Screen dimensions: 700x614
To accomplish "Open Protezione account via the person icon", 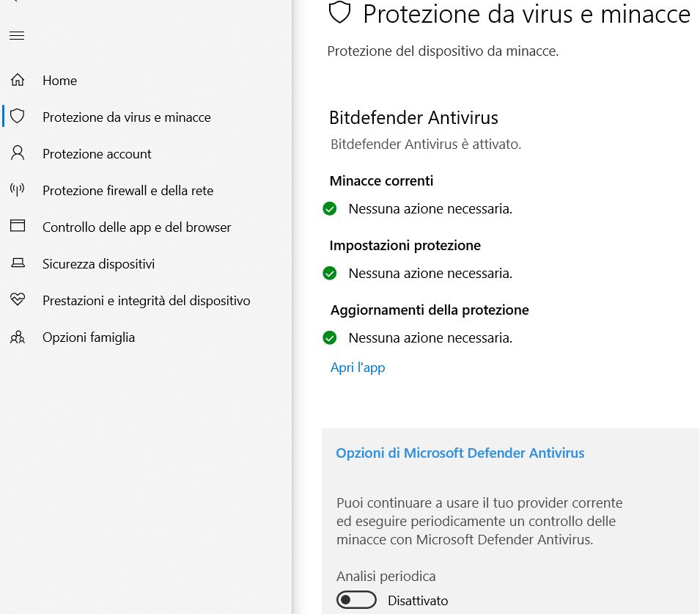I will (18, 153).
